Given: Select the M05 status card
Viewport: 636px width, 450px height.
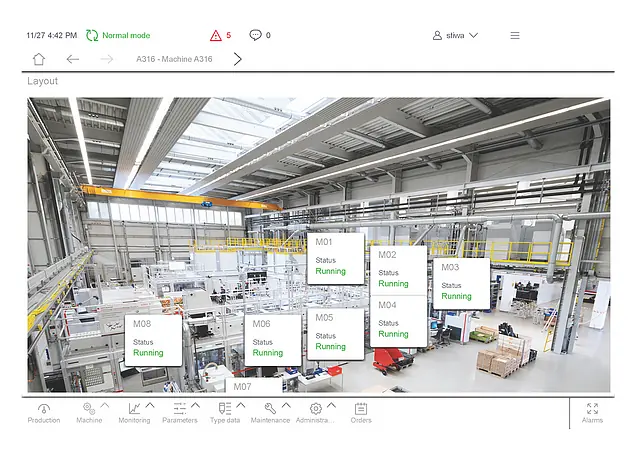Looking at the screenshot, I should (x=335, y=334).
